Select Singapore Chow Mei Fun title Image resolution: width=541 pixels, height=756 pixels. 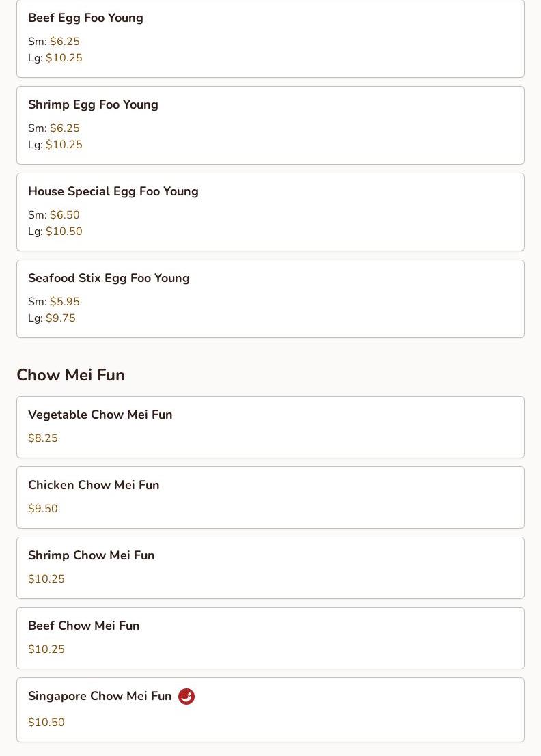(x=100, y=697)
